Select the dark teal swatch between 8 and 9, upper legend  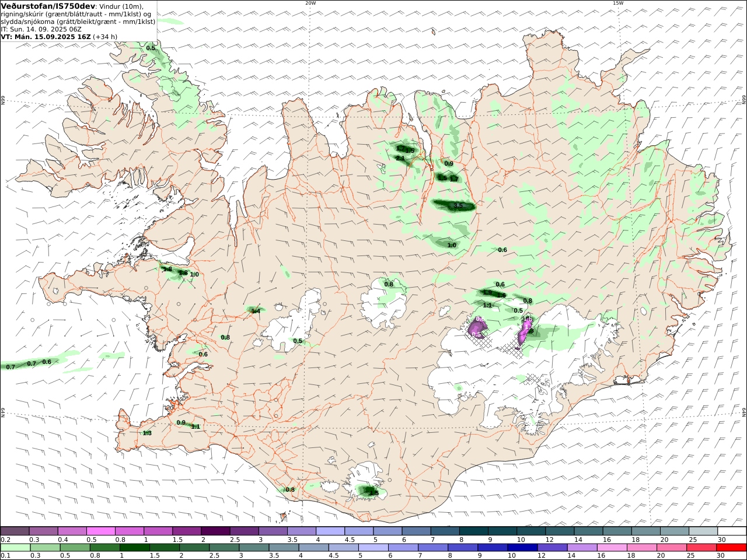coord(473,531)
